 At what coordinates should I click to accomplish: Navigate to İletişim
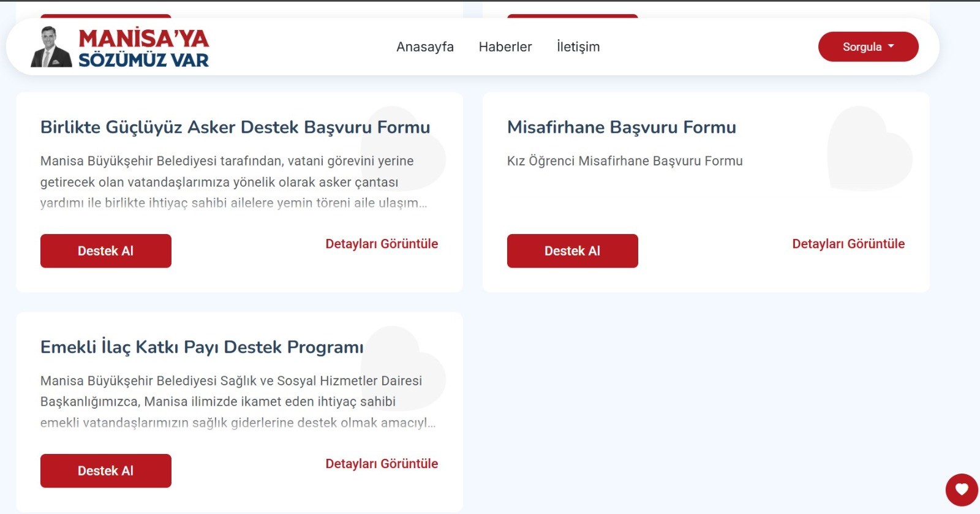click(578, 47)
